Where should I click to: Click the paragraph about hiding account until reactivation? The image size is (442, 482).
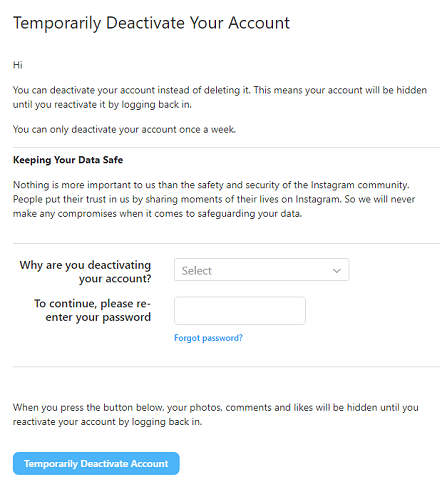tap(220, 97)
